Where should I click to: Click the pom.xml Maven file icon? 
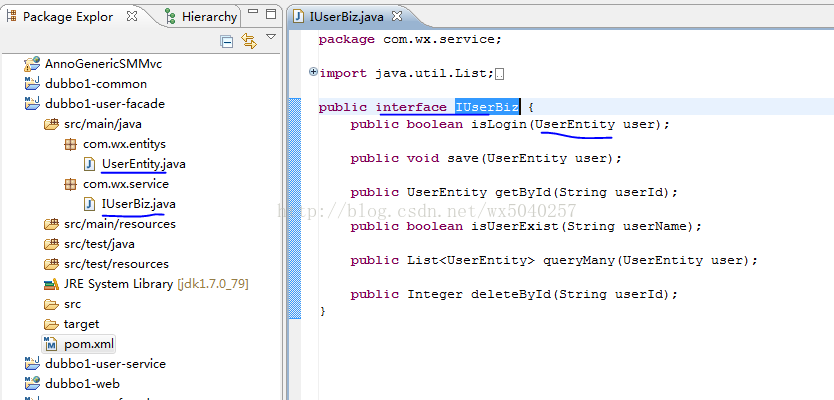click(x=51, y=344)
